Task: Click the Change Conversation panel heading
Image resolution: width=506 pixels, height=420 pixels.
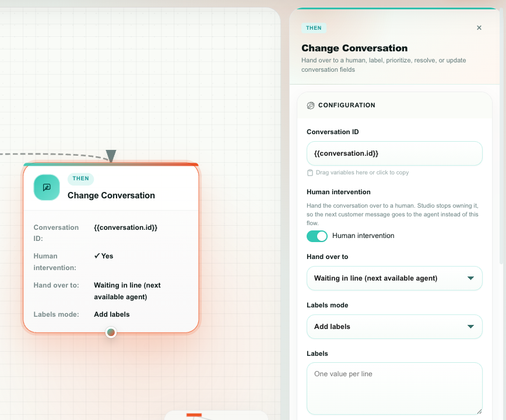Action: tap(354, 48)
